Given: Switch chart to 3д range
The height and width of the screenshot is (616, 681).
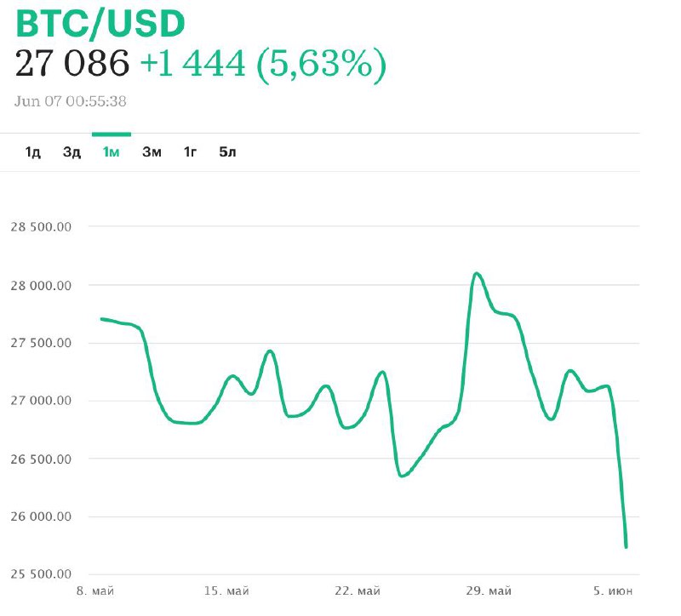Looking at the screenshot, I should pos(72,152).
